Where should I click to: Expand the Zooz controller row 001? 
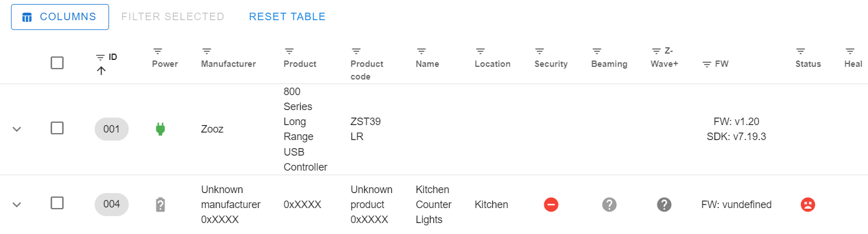[x=17, y=129]
